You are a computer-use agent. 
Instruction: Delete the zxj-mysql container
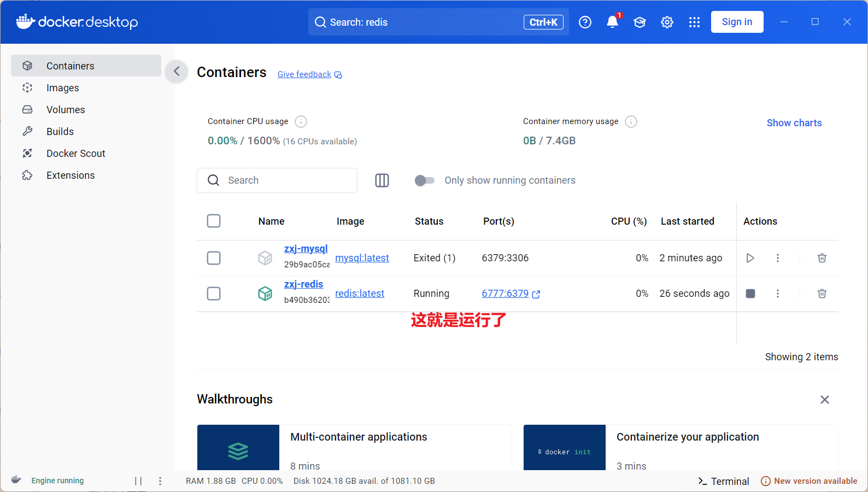tap(822, 258)
